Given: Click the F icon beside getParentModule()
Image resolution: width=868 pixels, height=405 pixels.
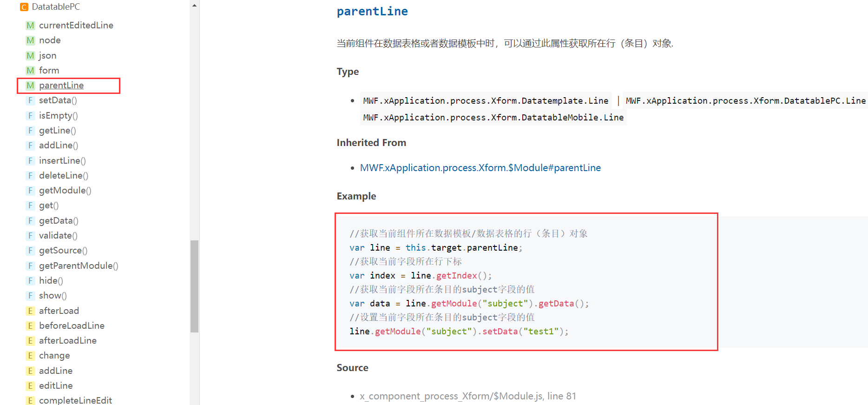Looking at the screenshot, I should pyautogui.click(x=30, y=266).
